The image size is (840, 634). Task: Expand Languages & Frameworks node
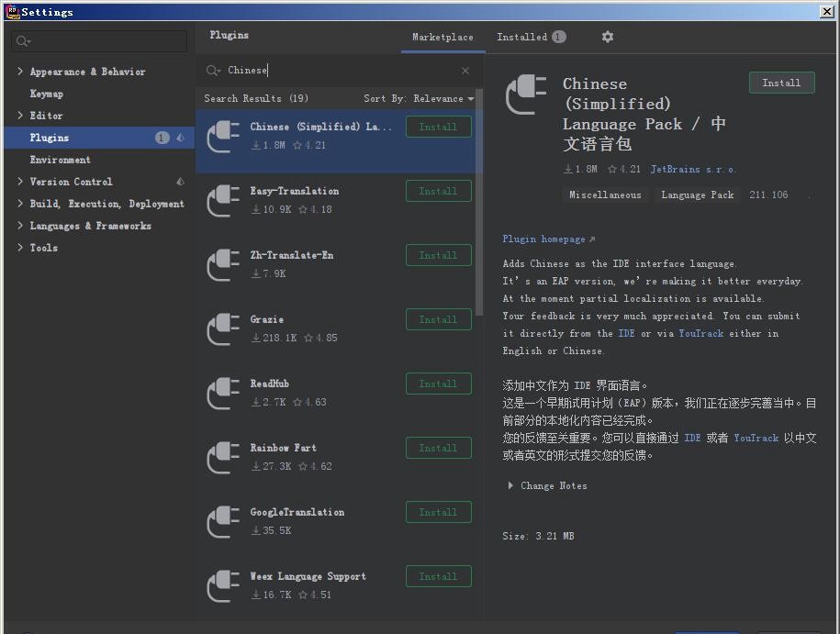point(20,226)
